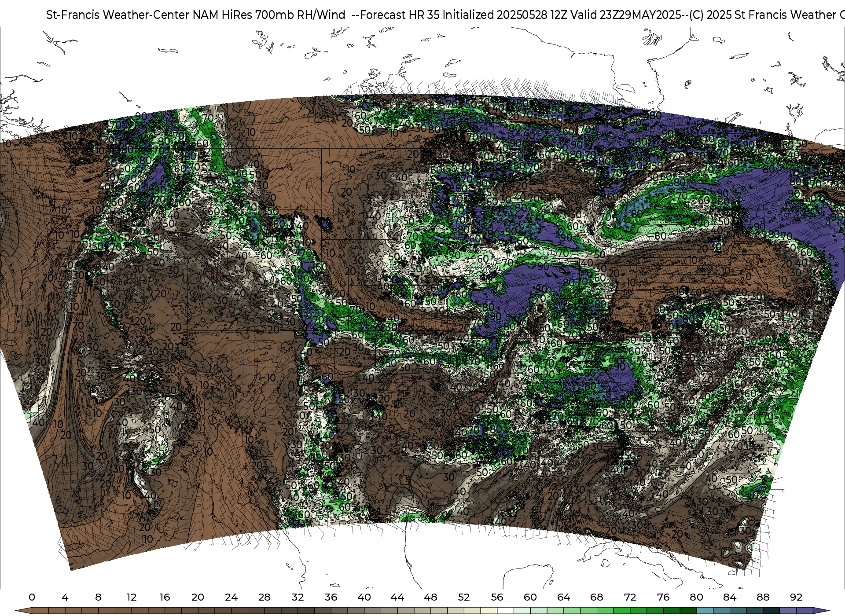Click the colorbar label "60"
Viewport: 845px width, 616px height.
click(x=530, y=597)
